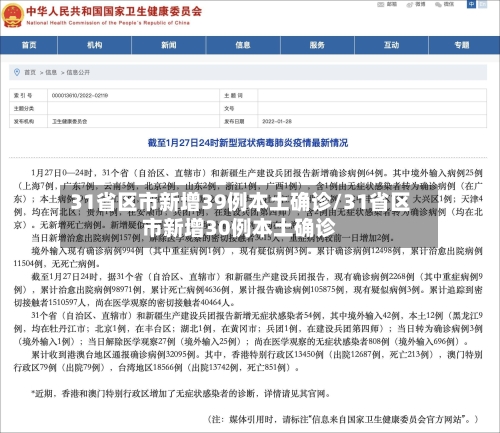Screen dimensions: 500x433
Task: Open the Weibo icon in header
Action: point(410,4)
